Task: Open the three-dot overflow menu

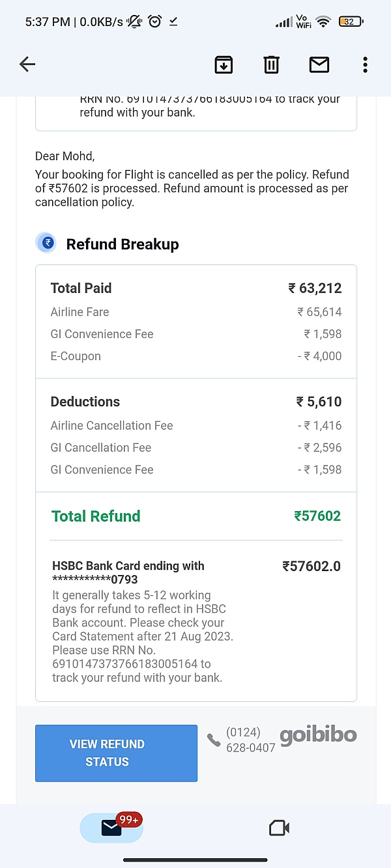Action: tap(365, 64)
